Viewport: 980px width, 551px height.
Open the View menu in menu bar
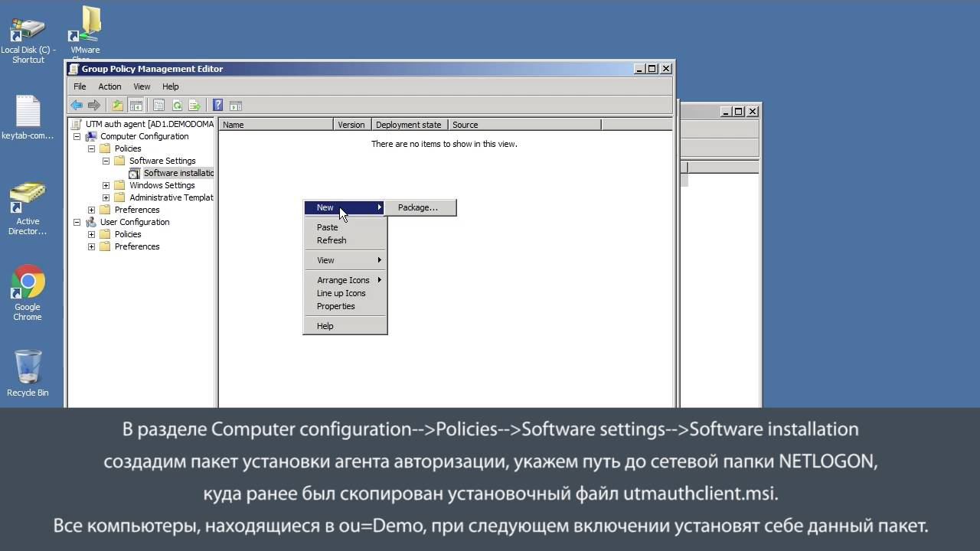(142, 86)
